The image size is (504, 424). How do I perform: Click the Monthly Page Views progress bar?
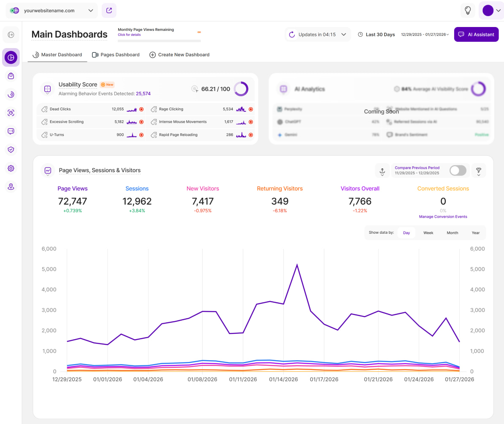[159, 41]
